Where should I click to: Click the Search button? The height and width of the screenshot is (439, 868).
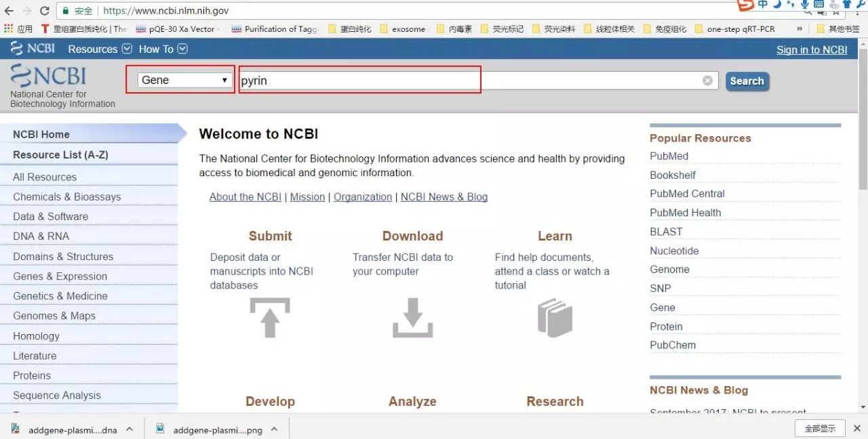point(747,81)
